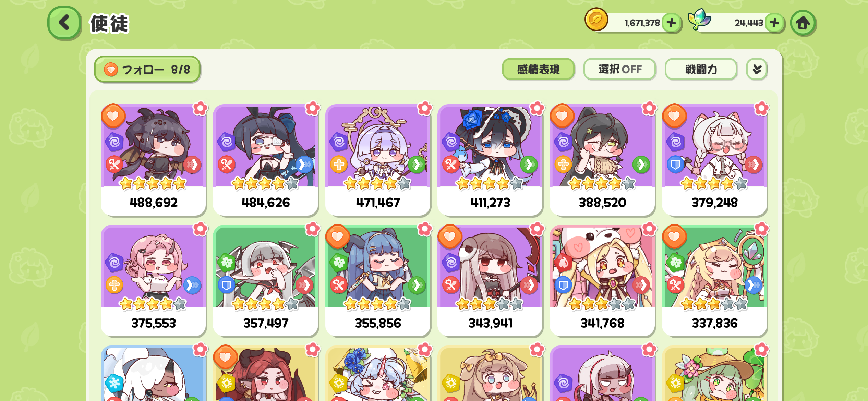Toggle the フォロー 8/8 follow filter
This screenshot has width=868, height=401.
[147, 70]
